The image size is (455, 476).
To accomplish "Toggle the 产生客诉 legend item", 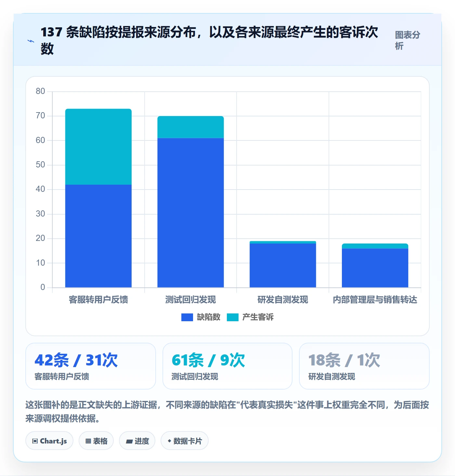I will coord(250,317).
